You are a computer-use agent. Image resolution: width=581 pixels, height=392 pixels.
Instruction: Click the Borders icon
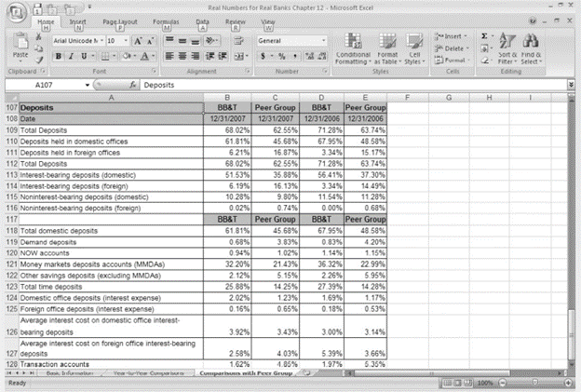point(105,56)
